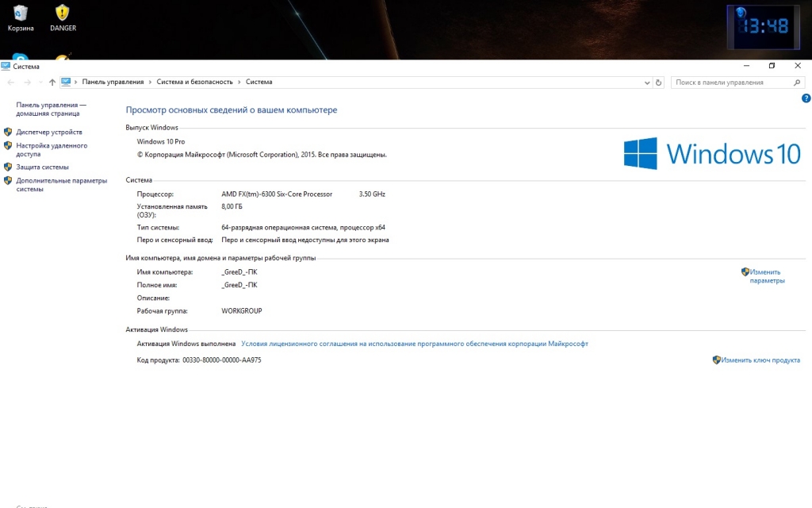Expand the address bar history dropdown
The image size is (812, 508).
[645, 82]
